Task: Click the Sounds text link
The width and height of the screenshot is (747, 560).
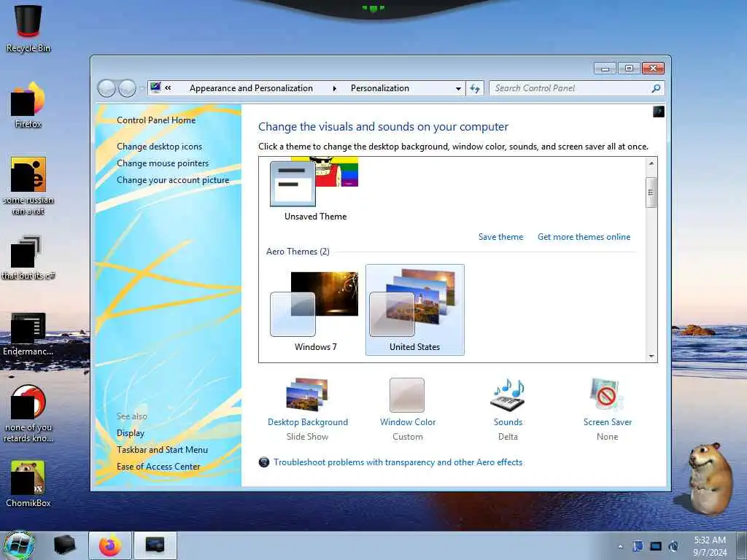Action: 508,422
